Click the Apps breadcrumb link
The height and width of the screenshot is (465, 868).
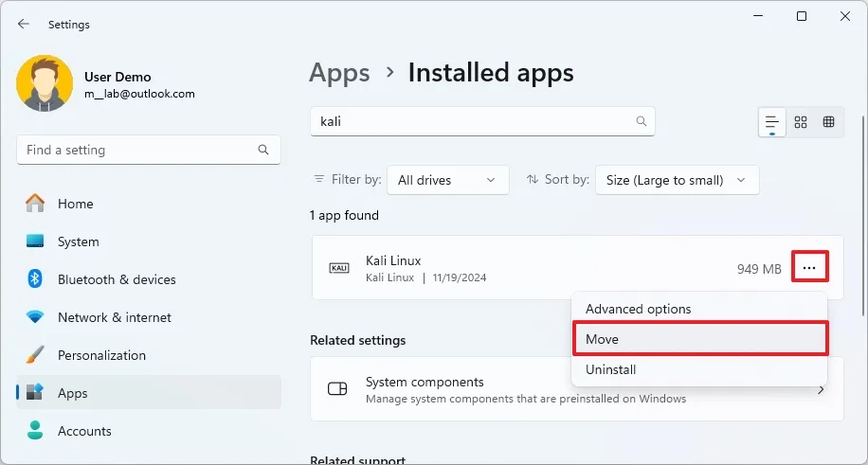(339, 73)
